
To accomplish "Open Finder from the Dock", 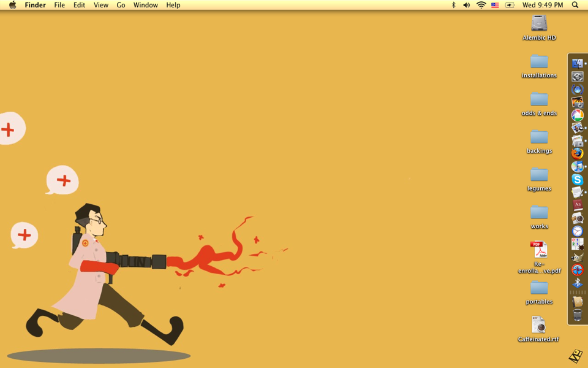I will [x=577, y=63].
